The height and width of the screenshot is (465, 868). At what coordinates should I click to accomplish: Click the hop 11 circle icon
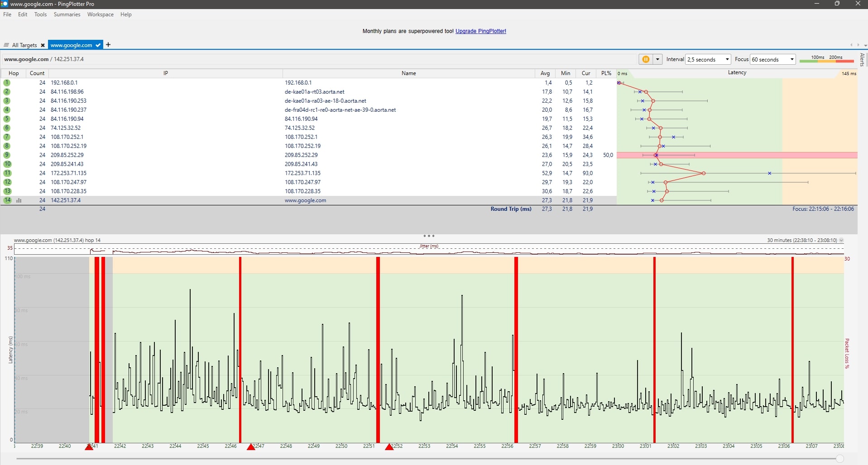[7, 173]
